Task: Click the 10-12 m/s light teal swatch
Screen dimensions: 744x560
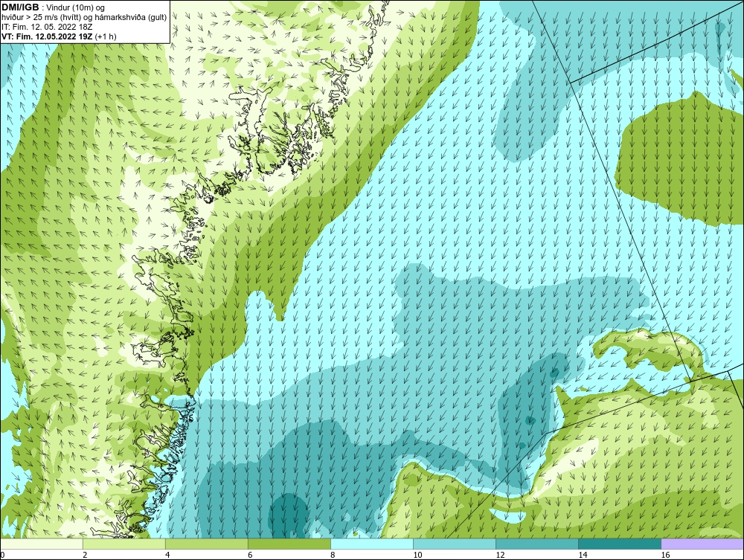Action: click(x=455, y=544)
